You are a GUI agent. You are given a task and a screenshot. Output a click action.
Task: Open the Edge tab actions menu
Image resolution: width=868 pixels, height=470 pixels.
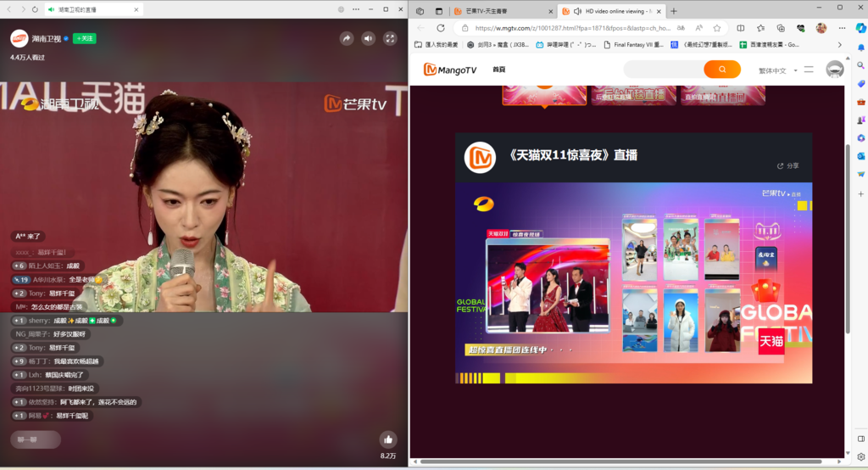tap(439, 11)
